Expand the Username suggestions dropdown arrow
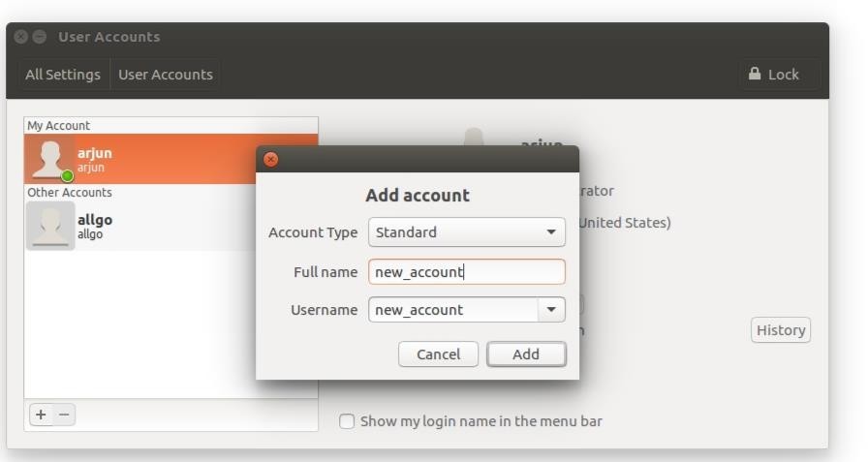The width and height of the screenshot is (868, 462). (x=551, y=309)
